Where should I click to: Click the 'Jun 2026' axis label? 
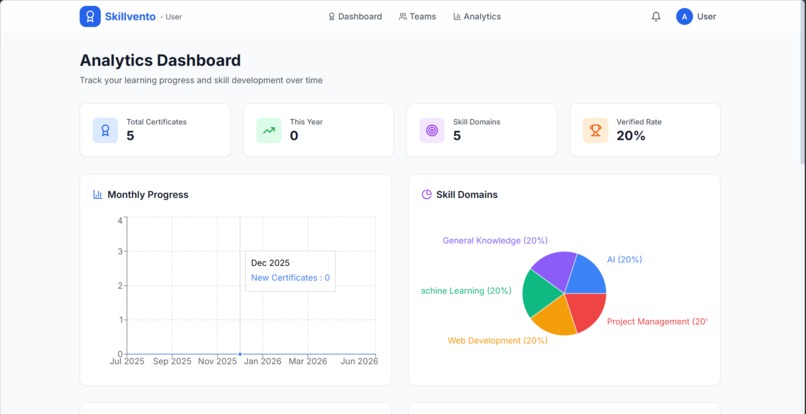point(359,362)
